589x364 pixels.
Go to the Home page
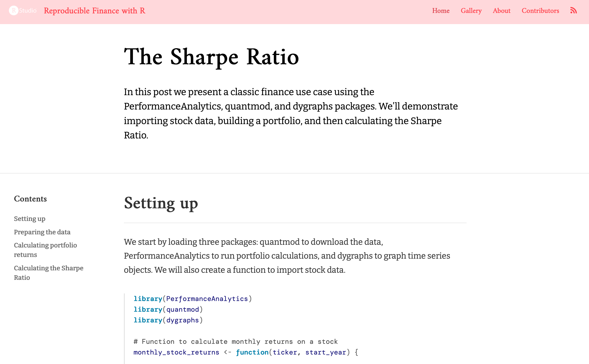441,11
